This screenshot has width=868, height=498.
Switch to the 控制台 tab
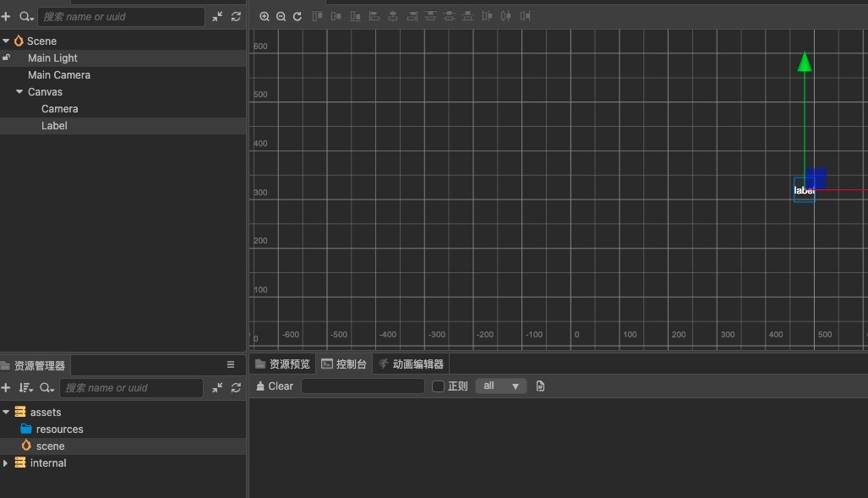click(x=344, y=364)
